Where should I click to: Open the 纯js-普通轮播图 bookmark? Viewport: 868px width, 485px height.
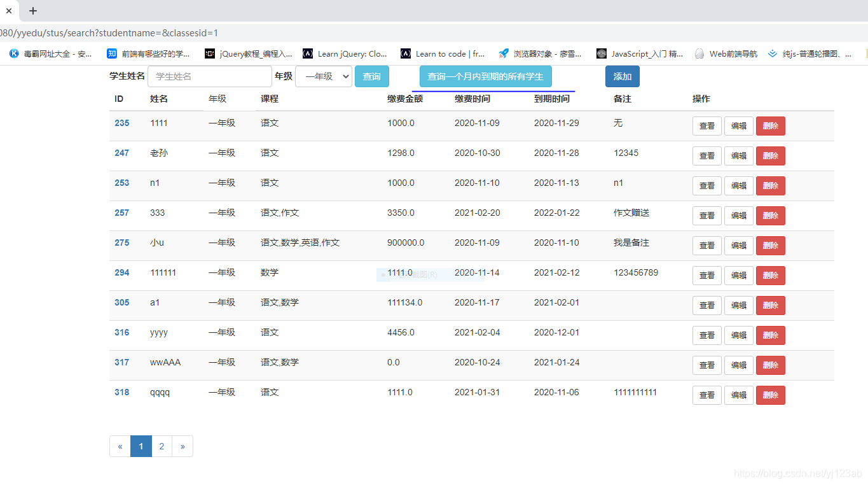[x=810, y=54]
